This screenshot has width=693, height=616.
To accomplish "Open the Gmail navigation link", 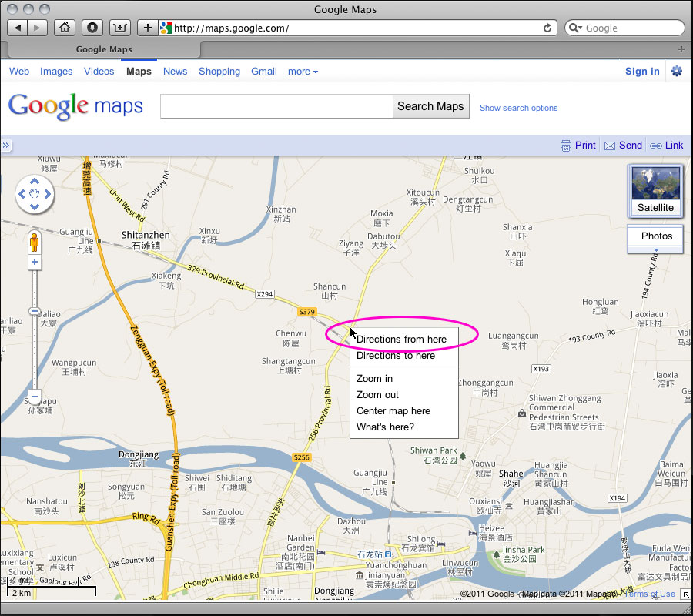I will [x=264, y=71].
